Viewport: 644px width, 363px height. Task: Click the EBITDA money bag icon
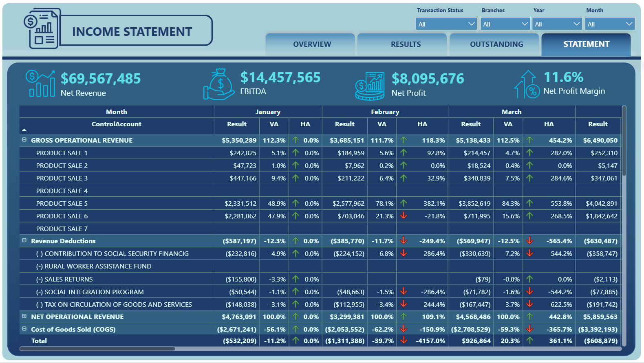[219, 84]
